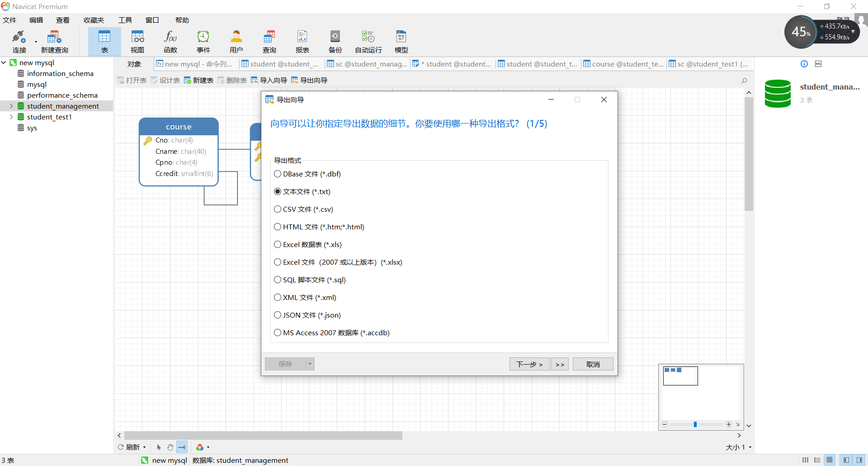Select HTML 文件 export format
The image size is (868, 466).
coord(319,227)
